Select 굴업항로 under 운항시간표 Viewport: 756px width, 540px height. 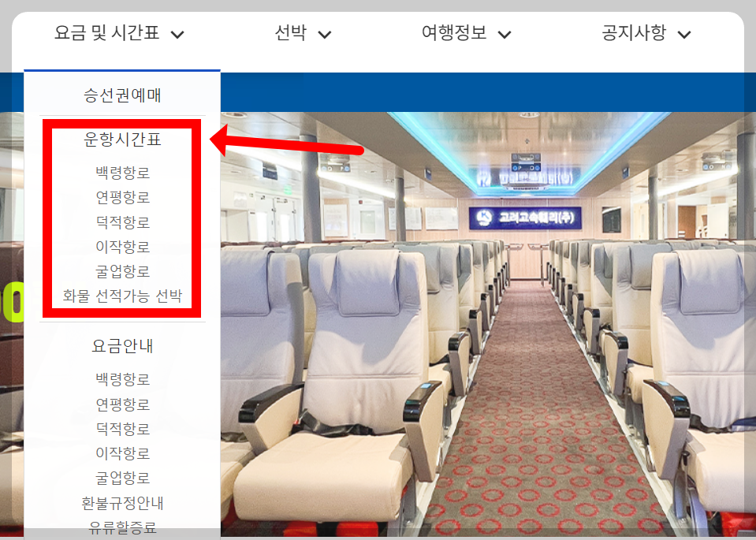[122, 271]
